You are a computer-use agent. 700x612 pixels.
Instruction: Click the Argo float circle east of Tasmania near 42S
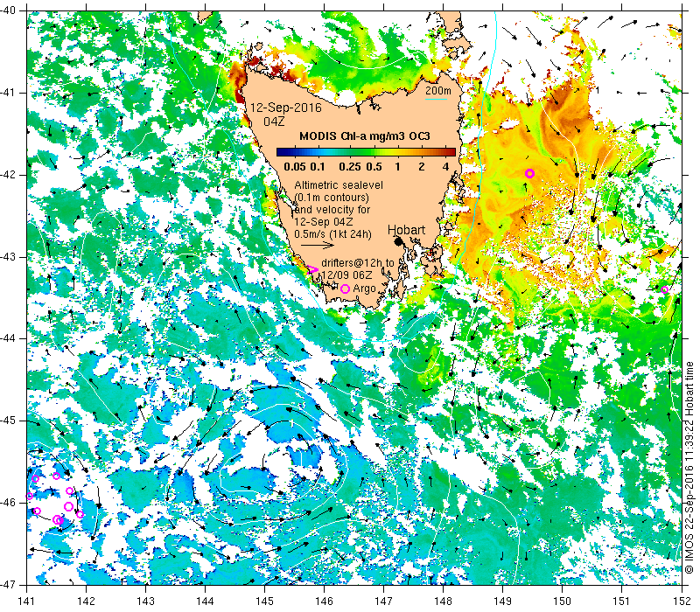529,173
